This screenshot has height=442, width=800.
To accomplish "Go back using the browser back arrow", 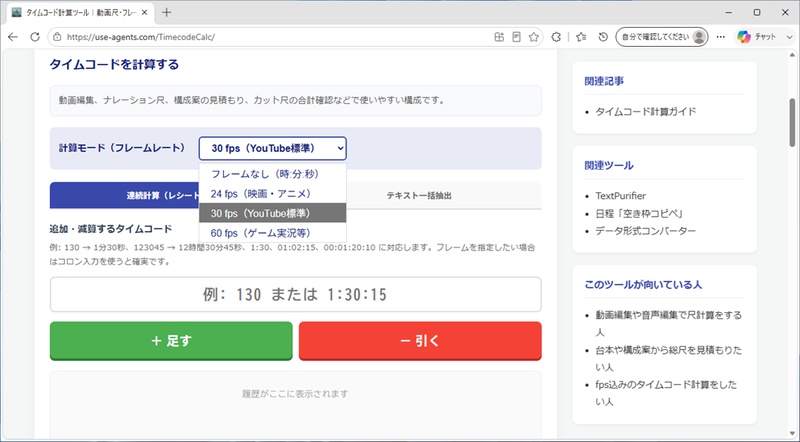I will point(13,37).
